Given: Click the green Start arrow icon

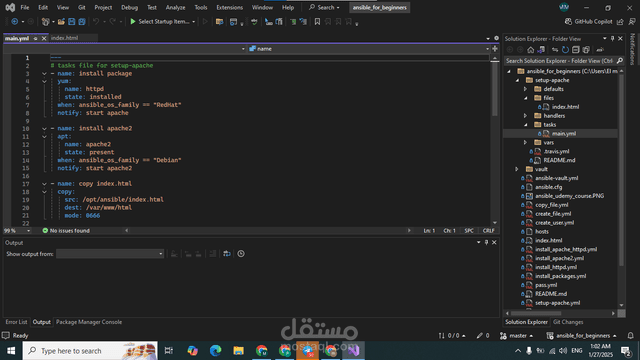Looking at the screenshot, I should (133, 22).
